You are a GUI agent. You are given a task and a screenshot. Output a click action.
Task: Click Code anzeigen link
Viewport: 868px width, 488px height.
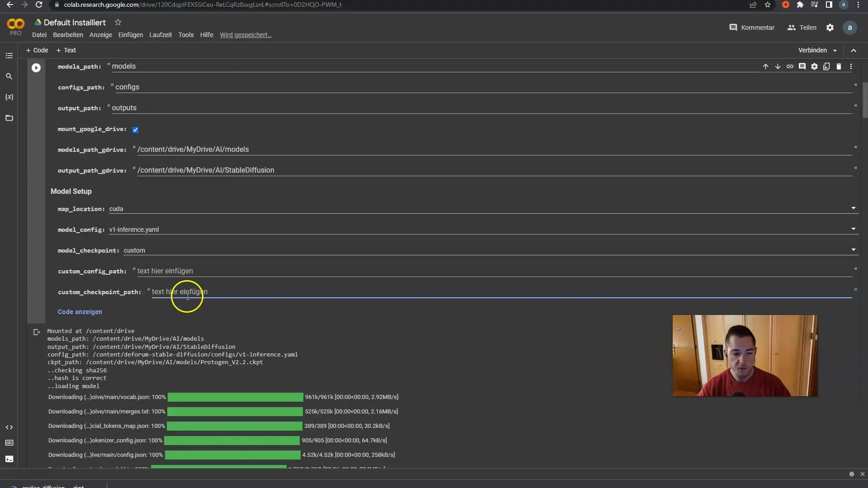click(80, 312)
